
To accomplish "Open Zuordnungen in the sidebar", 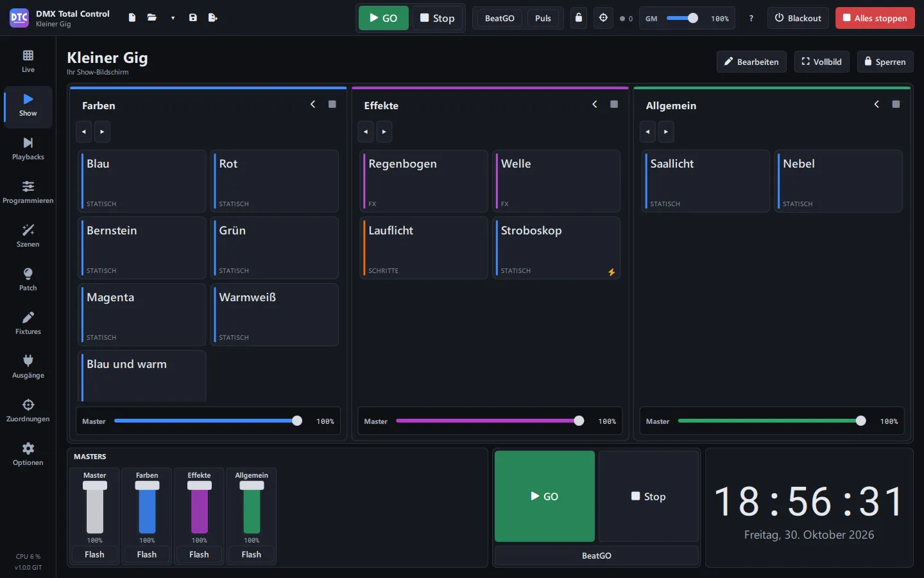I will [x=28, y=411].
